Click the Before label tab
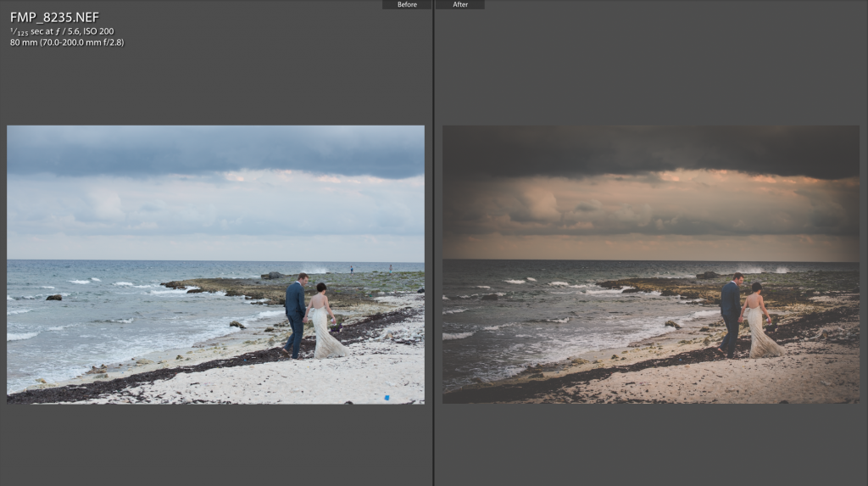Viewport: 868px width, 486px height. [x=407, y=4]
